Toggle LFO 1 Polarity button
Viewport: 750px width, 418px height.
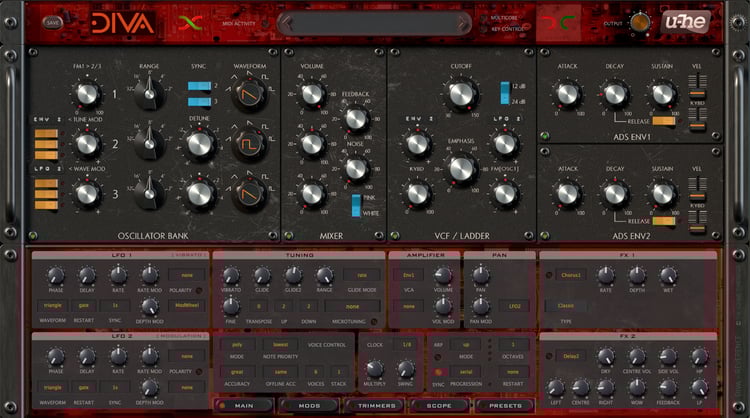point(199,290)
